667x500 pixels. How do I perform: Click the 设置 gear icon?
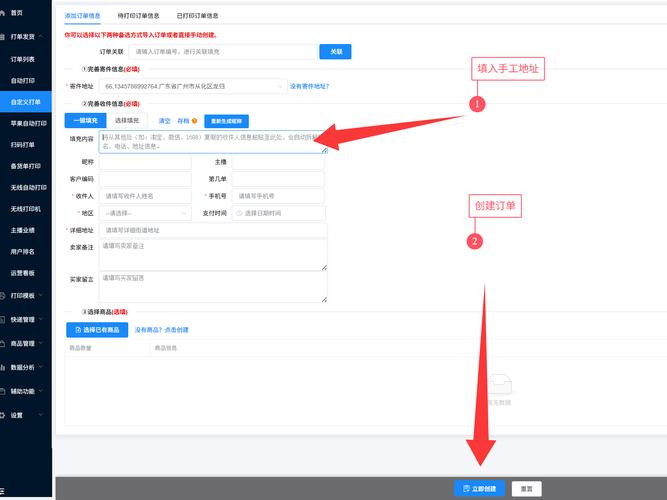tap(3, 415)
